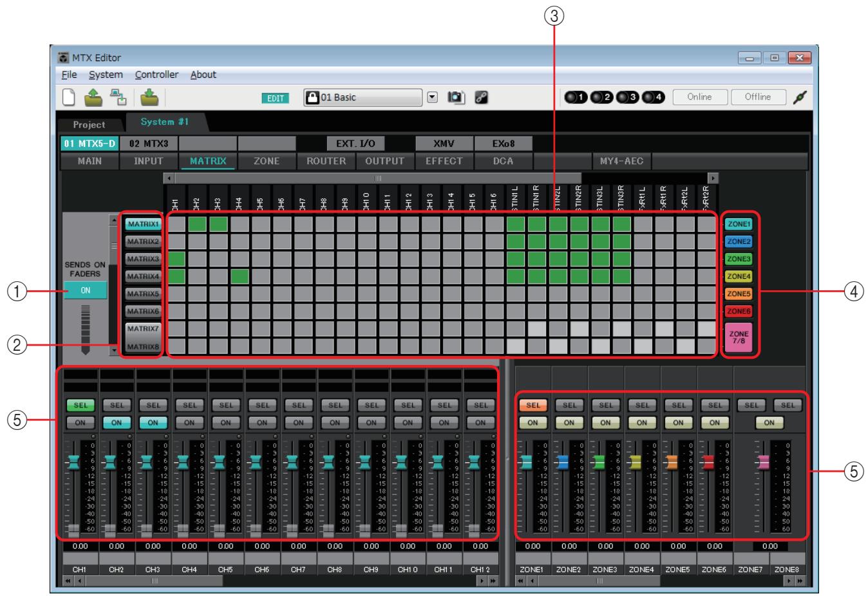Click the EDIT indicator button
This screenshot has height=596, width=868.
coord(275,98)
